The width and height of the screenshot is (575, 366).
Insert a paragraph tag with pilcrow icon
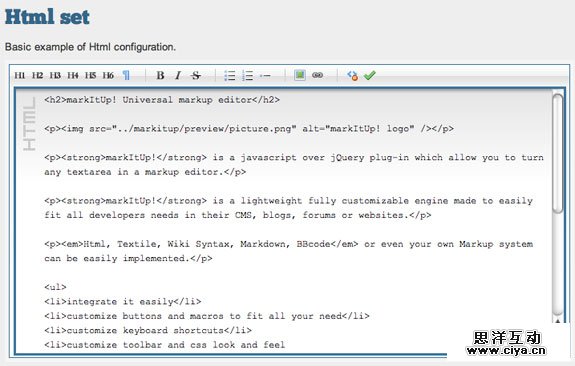click(x=126, y=76)
